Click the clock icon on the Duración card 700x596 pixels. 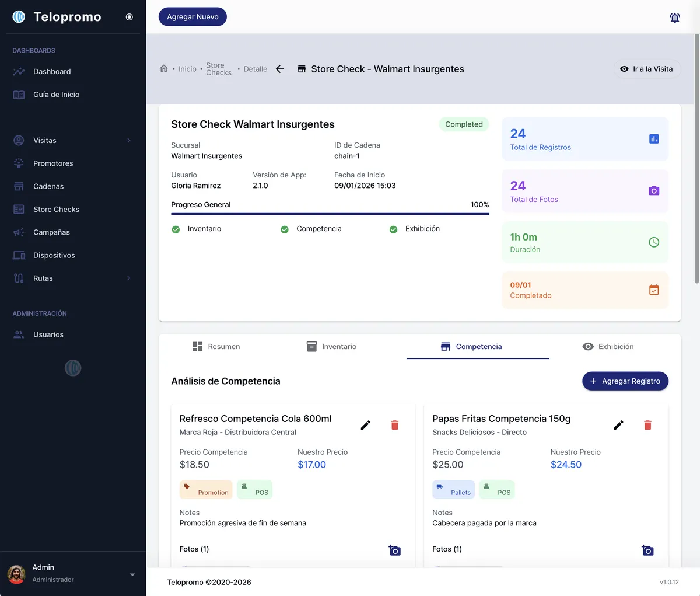click(x=655, y=242)
